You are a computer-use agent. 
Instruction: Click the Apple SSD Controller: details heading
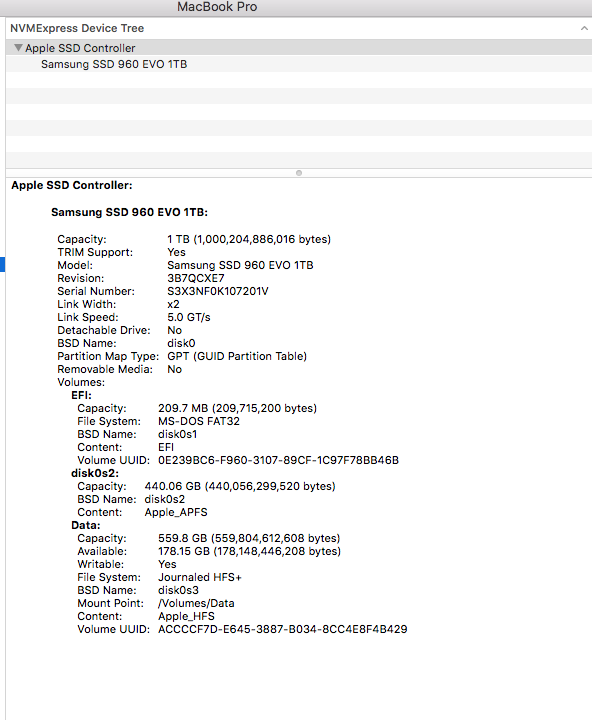[72, 186]
